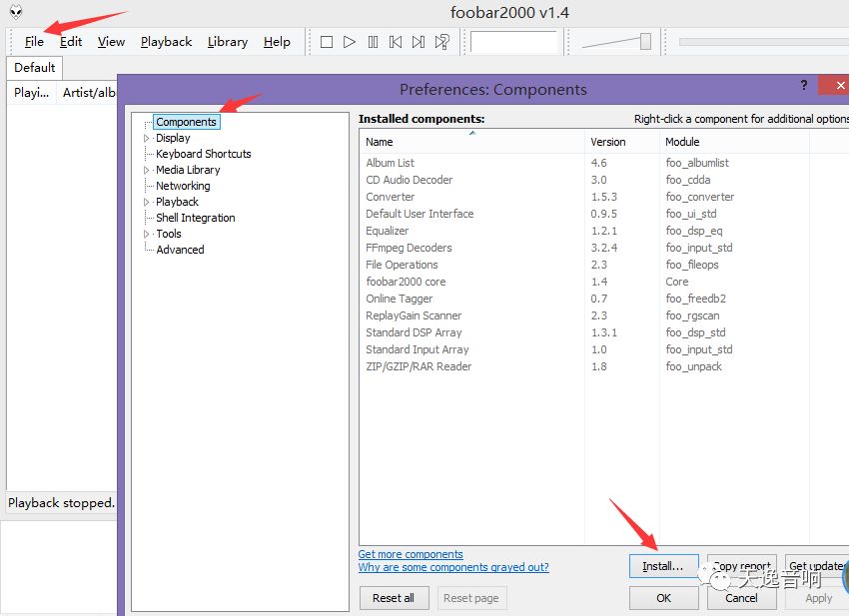
Task: Open the Get more components link
Action: (x=411, y=554)
